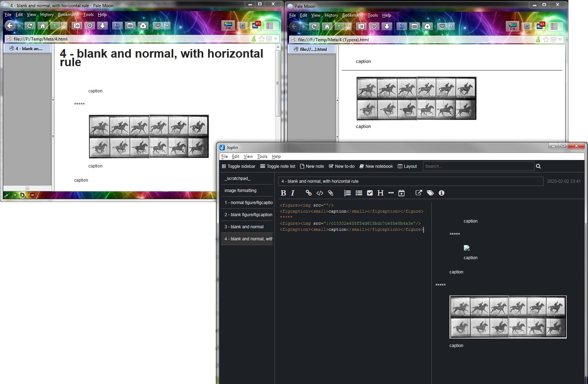Click left browser vertical scrollbar thumb
This screenshot has height=384, width=588.
click(x=278, y=83)
